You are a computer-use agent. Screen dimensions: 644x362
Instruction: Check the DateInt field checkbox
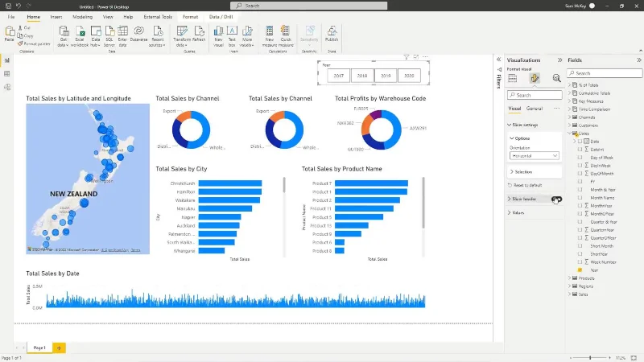pyautogui.click(x=580, y=150)
